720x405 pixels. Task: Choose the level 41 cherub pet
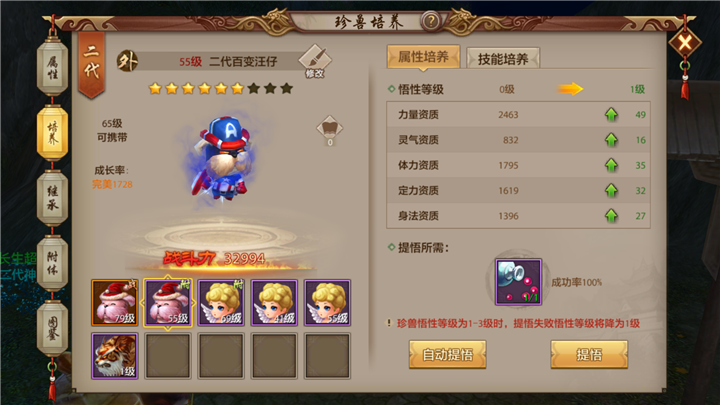point(274,303)
